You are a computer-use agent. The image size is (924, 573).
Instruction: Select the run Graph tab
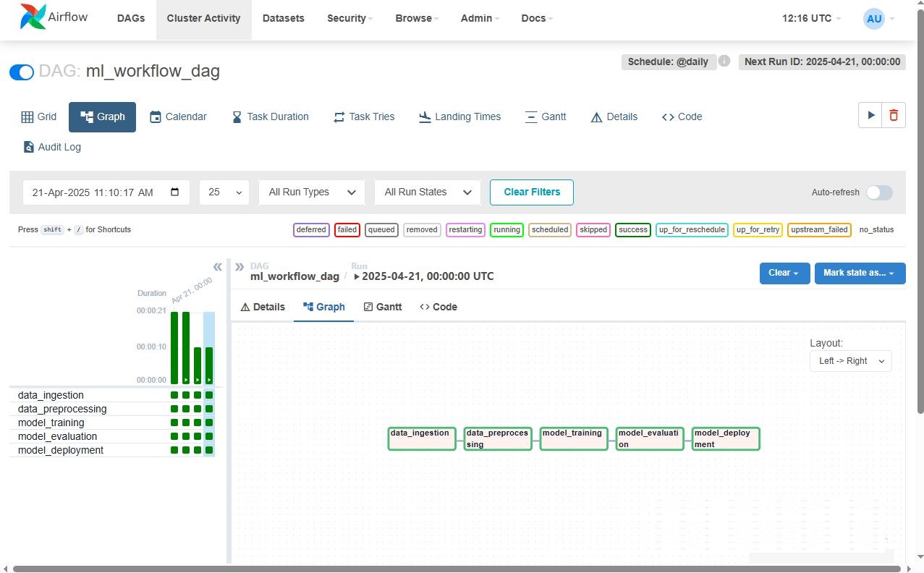coord(323,307)
